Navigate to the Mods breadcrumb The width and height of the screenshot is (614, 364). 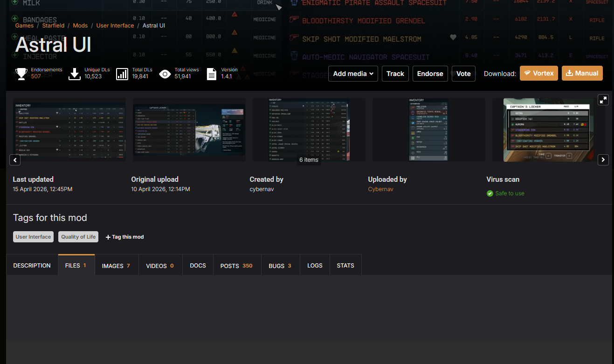[80, 26]
